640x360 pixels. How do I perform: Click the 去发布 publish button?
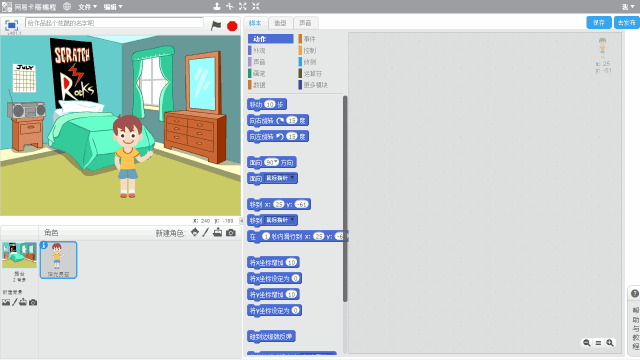pos(627,23)
